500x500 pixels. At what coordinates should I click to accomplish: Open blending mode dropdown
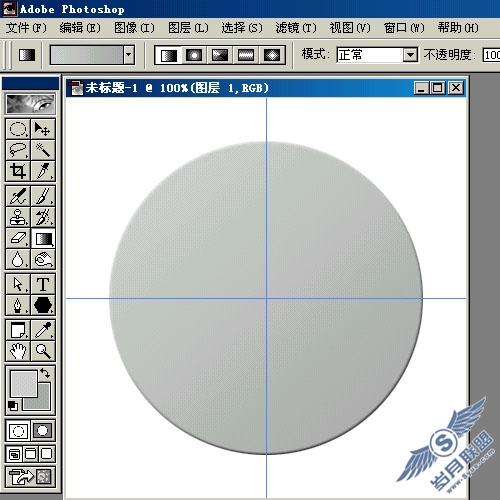tap(410, 55)
